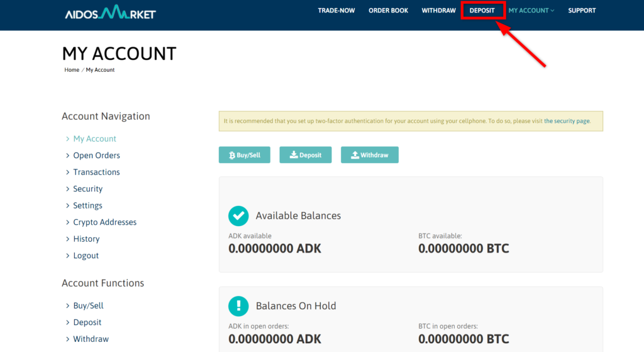This screenshot has height=352, width=644.
Task: Open the highlighted Deposit menu item
Action: click(x=482, y=11)
